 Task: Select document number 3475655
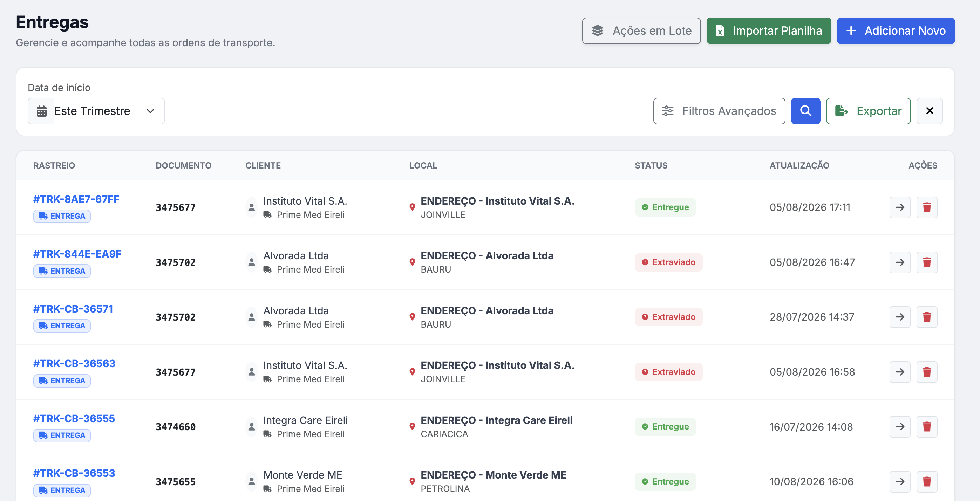point(176,482)
